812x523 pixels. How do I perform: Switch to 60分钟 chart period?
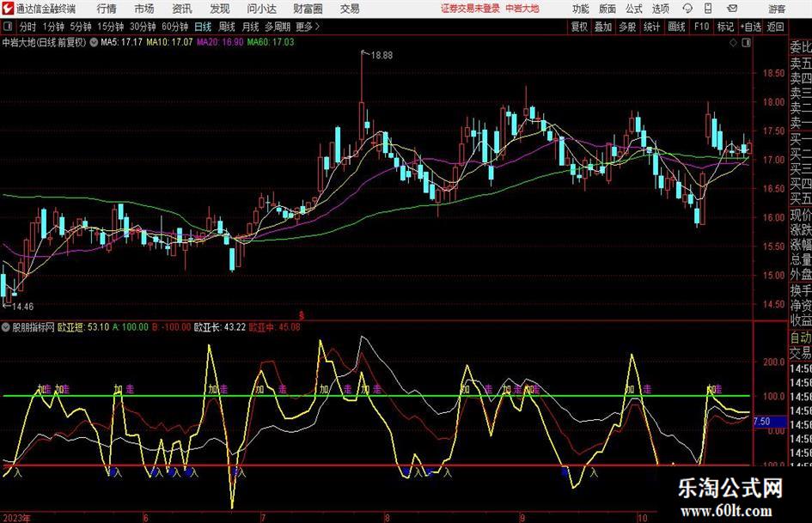tap(174, 27)
